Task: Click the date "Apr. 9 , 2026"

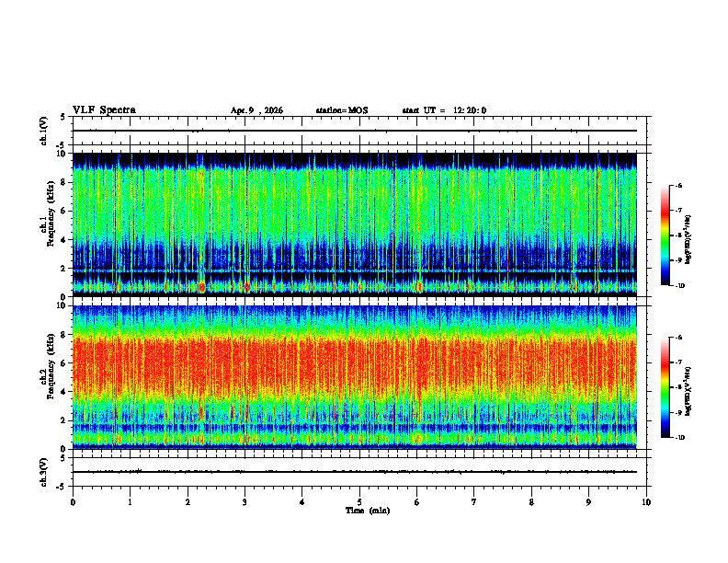Action: click(256, 110)
